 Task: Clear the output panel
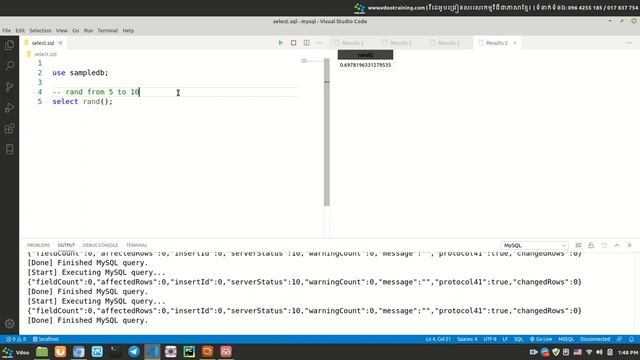coord(578,245)
